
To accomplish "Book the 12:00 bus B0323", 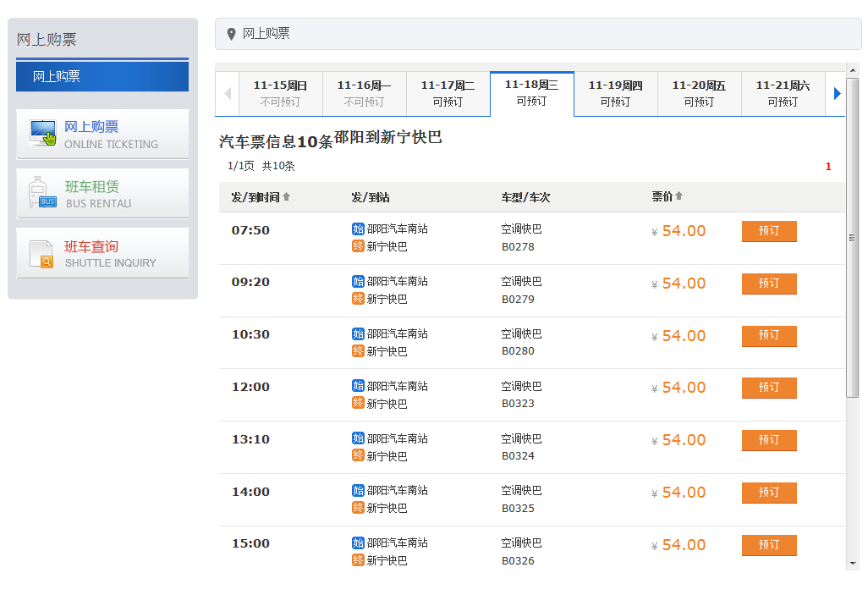I will tap(768, 388).
